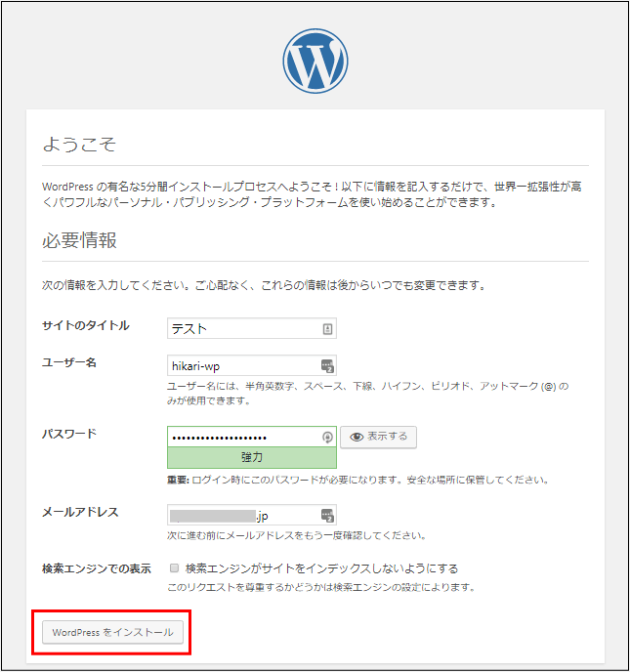This screenshot has height=672, width=630.
Task: Click the 検索エンジンがサイトをインデックスしないようにする checkbox label
Action: (x=321, y=568)
